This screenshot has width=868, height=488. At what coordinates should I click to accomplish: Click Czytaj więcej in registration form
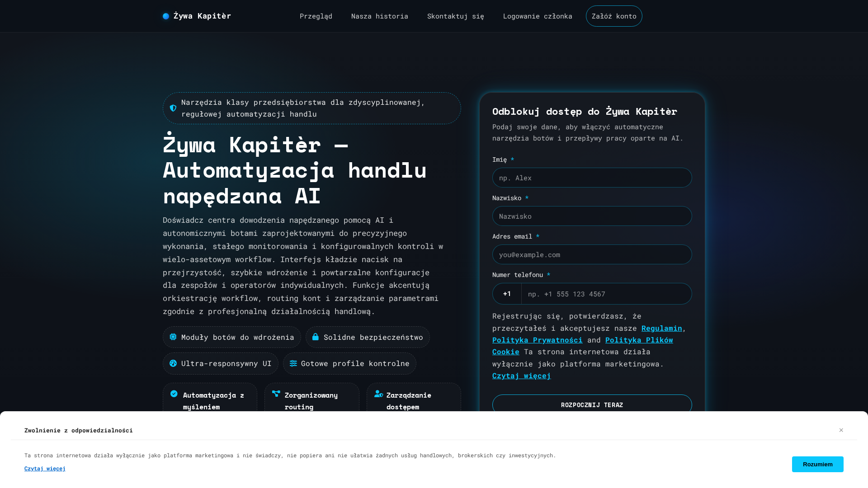tap(522, 375)
